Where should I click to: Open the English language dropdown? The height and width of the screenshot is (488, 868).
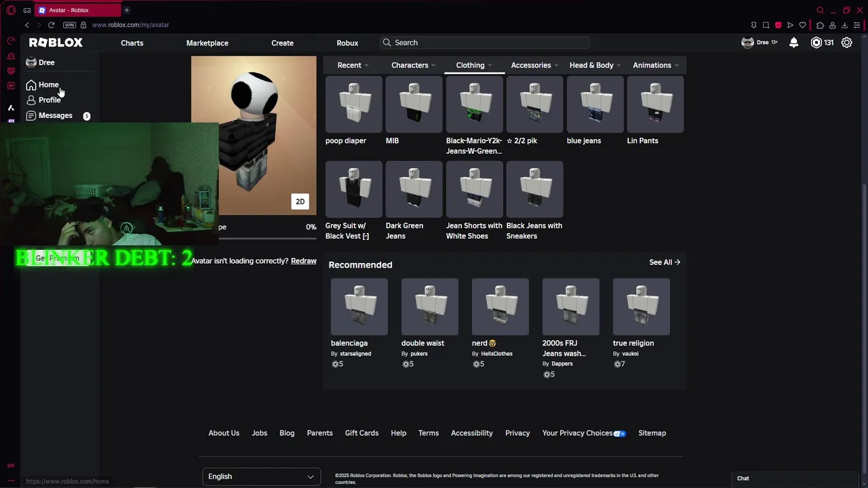(261, 476)
